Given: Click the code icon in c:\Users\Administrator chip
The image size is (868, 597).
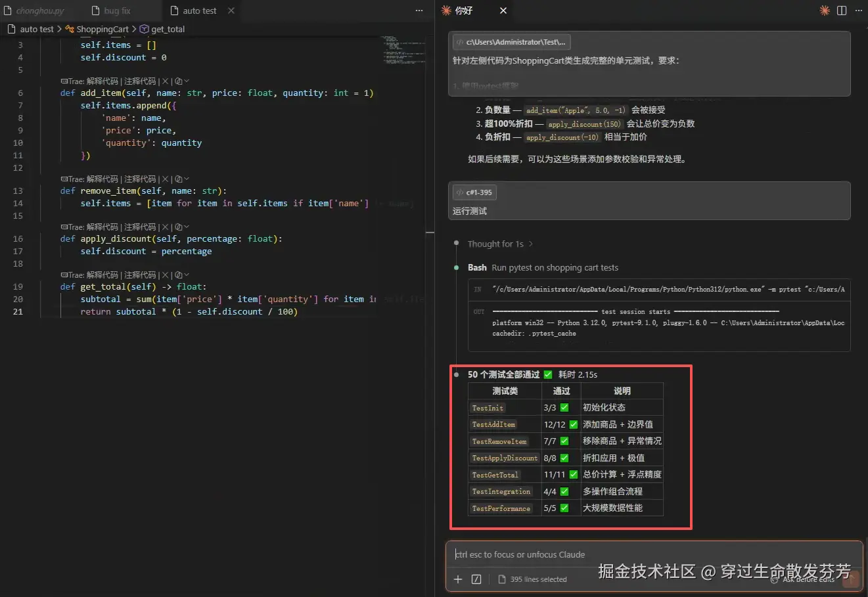Looking at the screenshot, I should (x=459, y=42).
